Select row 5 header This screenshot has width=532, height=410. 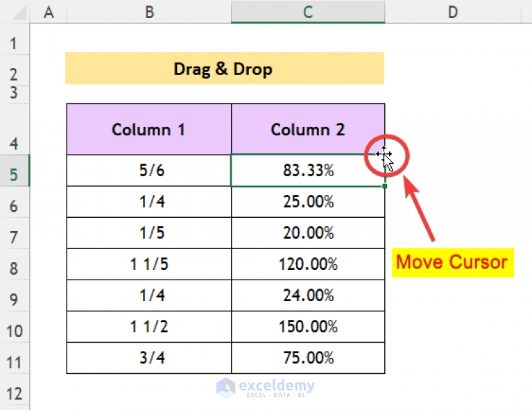15,171
